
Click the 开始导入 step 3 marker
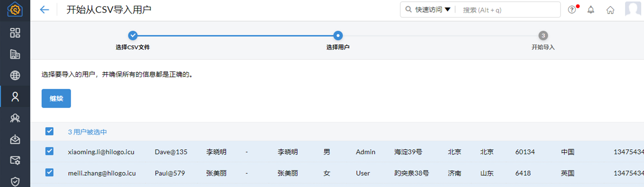pos(543,36)
